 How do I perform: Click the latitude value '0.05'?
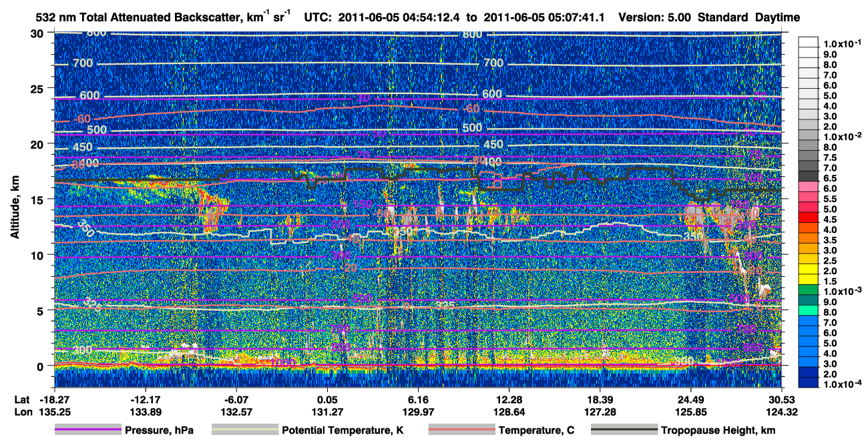tap(327, 400)
